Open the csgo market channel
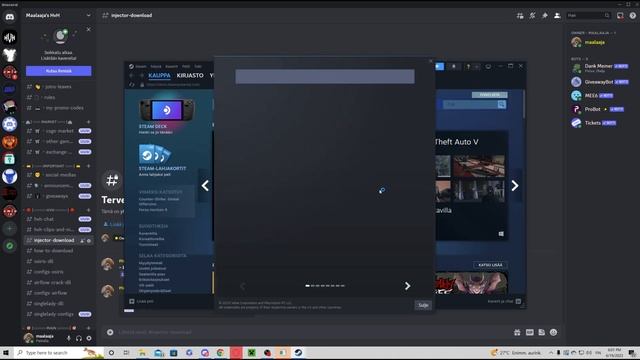This screenshot has height=360, width=640. pos(58,131)
